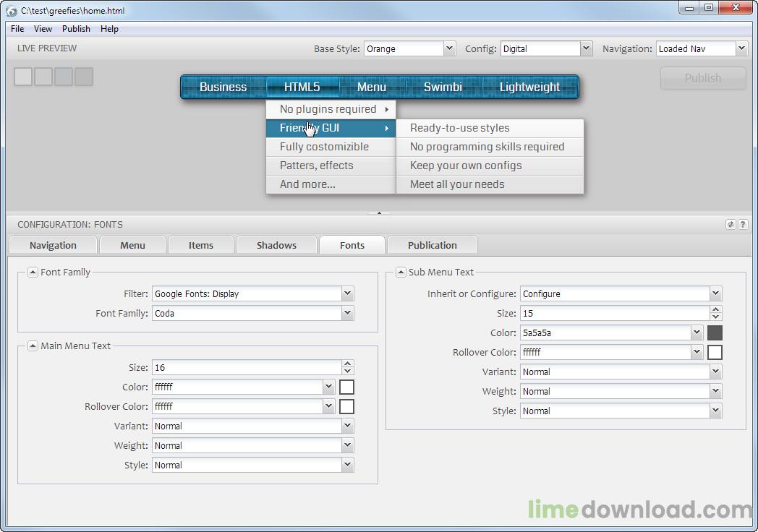Image resolution: width=758 pixels, height=532 pixels.
Task: Increase Main Menu Text size stepper
Action: pyautogui.click(x=348, y=364)
